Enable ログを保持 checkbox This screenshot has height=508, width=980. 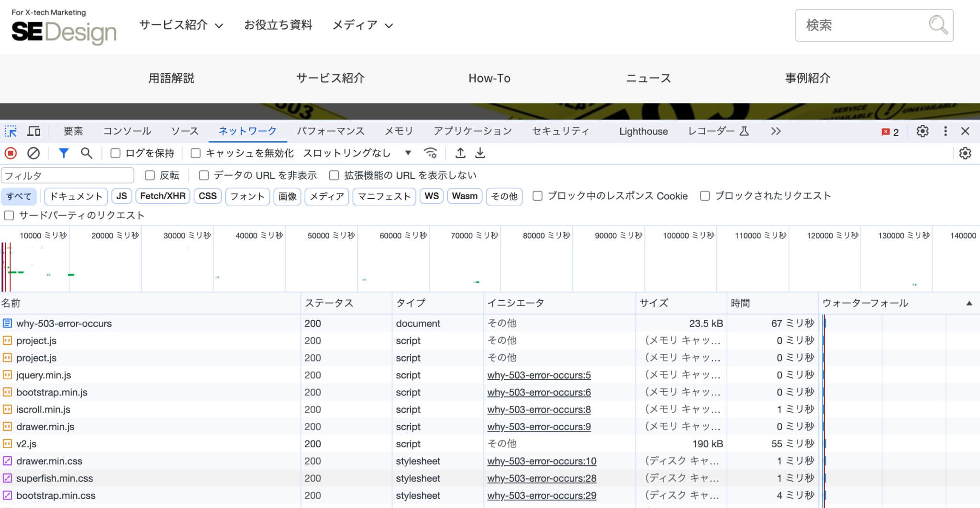point(115,153)
